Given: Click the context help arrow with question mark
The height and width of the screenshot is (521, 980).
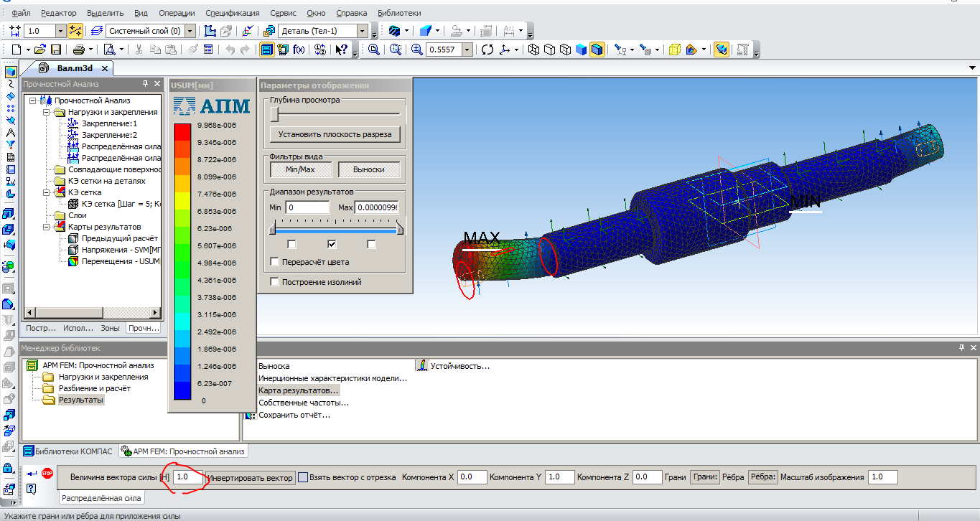Looking at the screenshot, I should (x=340, y=50).
